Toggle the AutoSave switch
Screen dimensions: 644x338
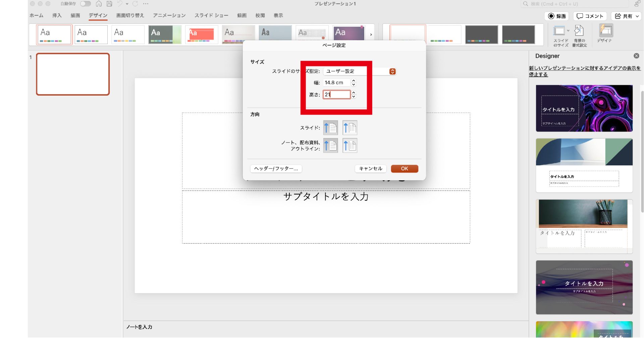[85, 4]
